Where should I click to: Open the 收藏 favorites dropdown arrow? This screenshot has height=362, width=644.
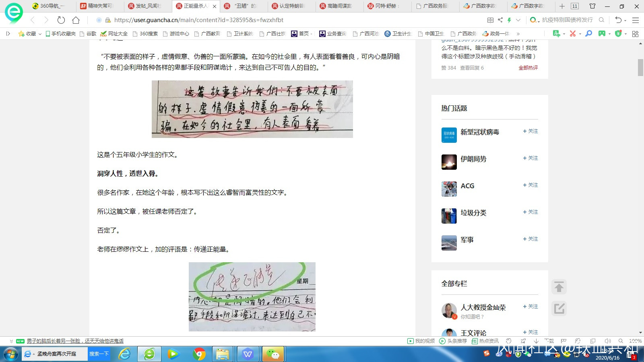click(x=40, y=34)
